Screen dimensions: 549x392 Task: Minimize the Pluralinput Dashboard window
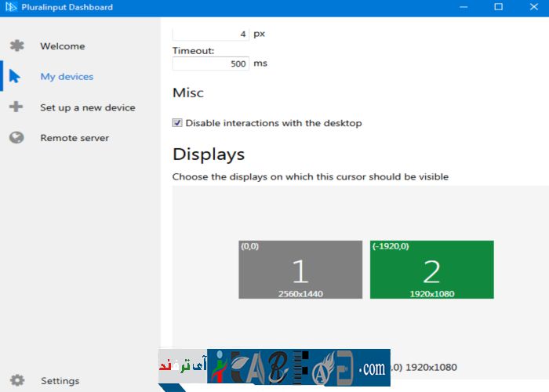click(462, 8)
